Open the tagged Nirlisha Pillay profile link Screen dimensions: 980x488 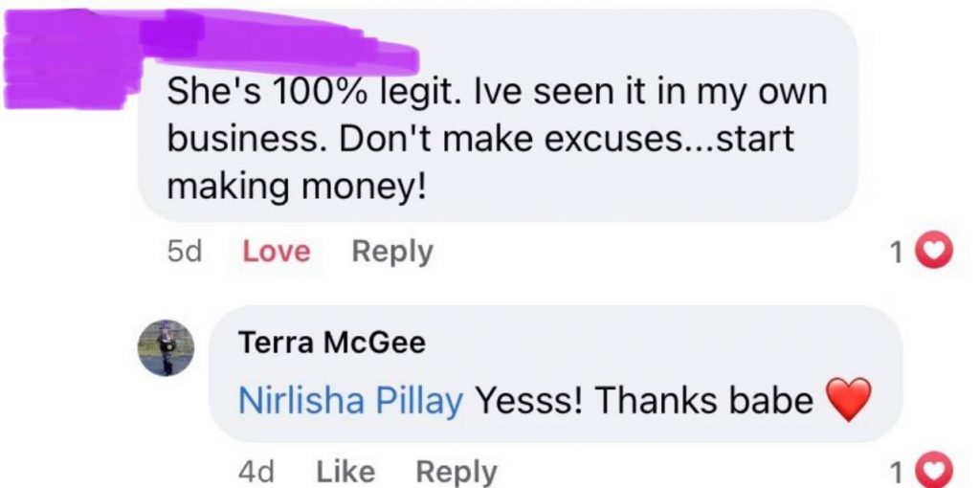[349, 400]
